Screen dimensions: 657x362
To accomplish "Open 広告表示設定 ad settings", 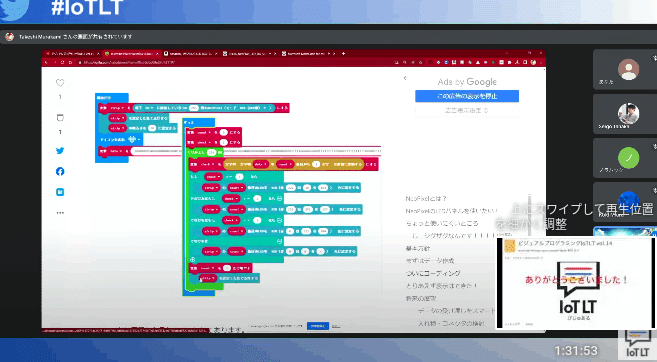I will tap(467, 111).
